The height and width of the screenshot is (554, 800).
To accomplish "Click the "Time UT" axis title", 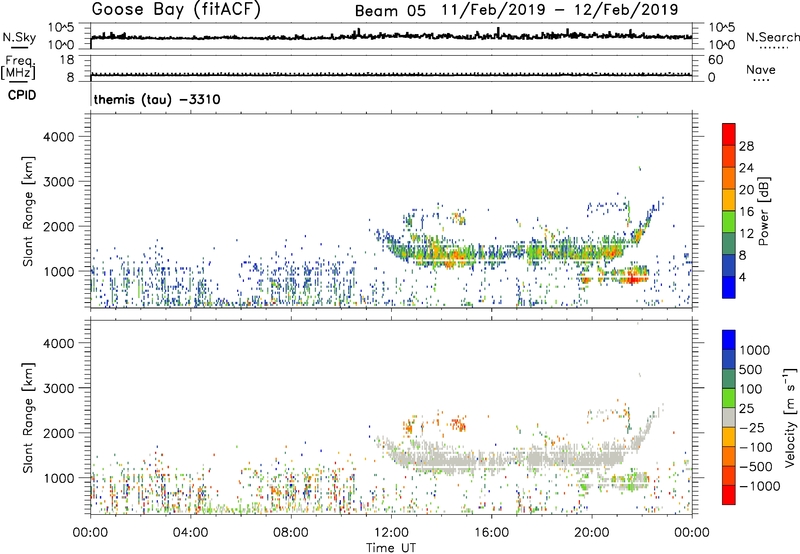I will (x=391, y=548).
